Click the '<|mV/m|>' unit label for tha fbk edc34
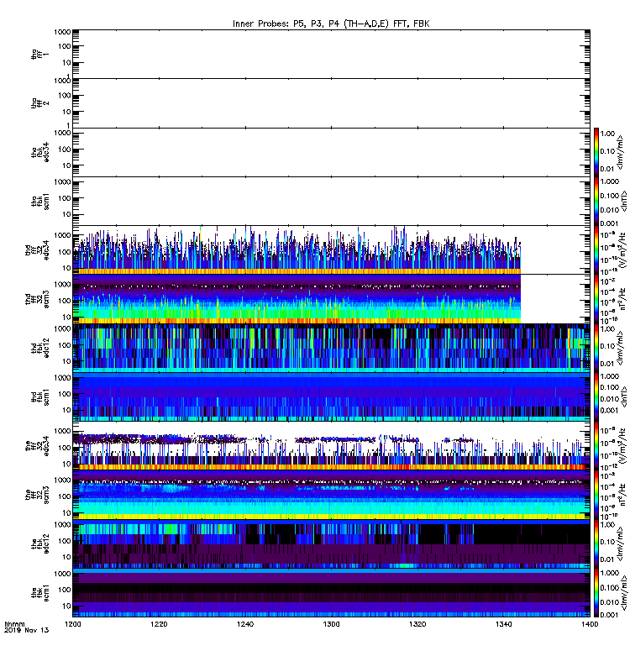630x672 pixels. (622, 152)
